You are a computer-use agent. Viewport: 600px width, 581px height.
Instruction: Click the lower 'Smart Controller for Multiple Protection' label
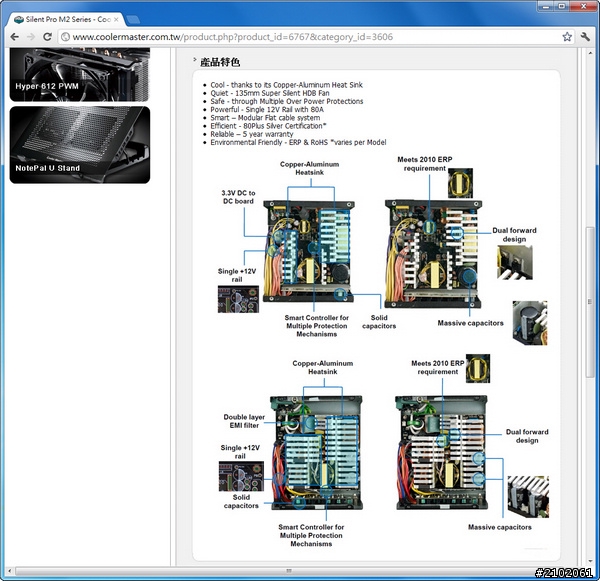[x=311, y=535]
